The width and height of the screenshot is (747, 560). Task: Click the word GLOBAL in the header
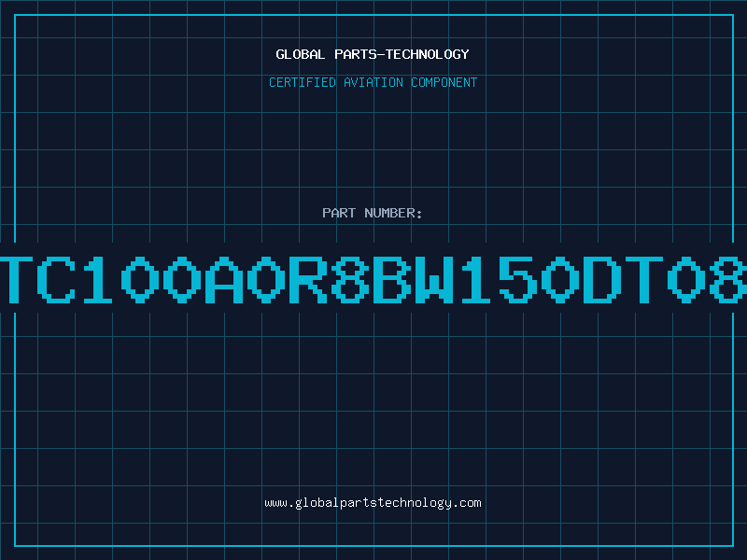301,54
